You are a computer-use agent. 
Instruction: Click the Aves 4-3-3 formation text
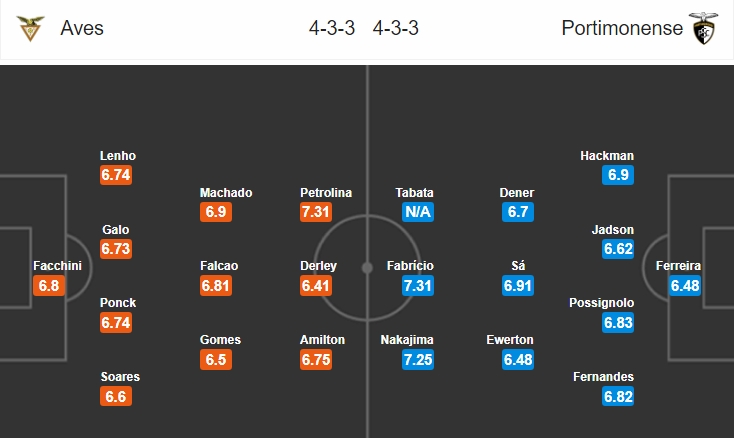click(x=331, y=29)
